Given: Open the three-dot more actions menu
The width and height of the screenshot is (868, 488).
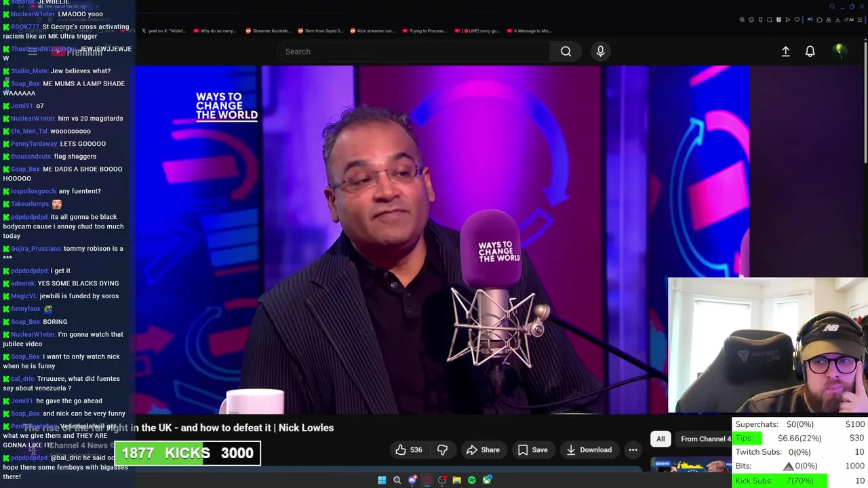Looking at the screenshot, I should coord(633,450).
